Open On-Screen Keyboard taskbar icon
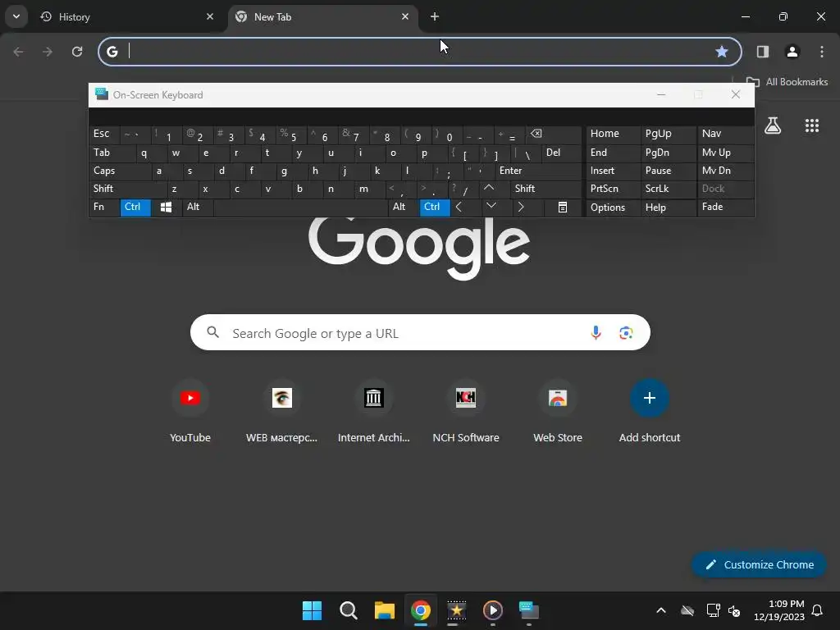Screen dimensions: 840x630 click(x=529, y=610)
